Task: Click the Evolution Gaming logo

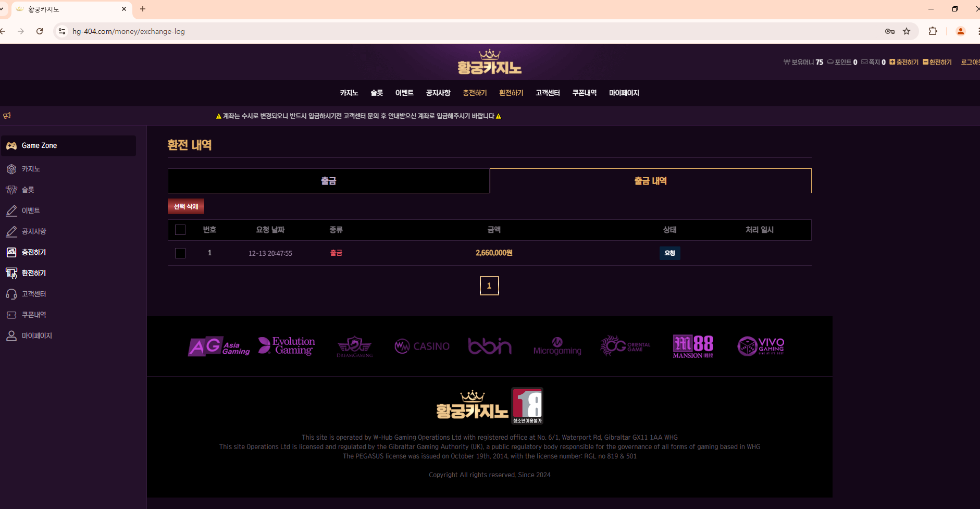Action: [x=287, y=346]
